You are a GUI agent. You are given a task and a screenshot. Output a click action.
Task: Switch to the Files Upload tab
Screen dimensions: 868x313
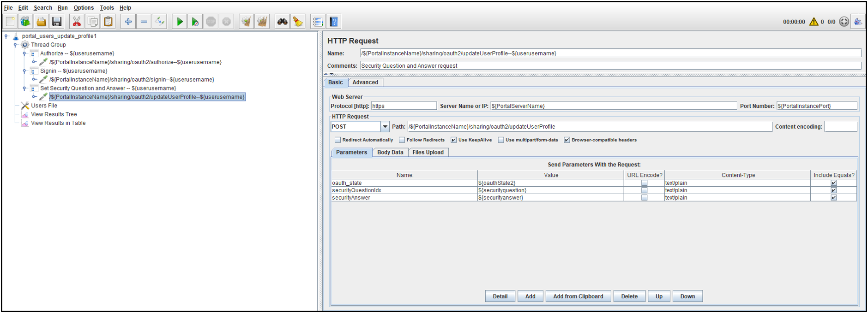(428, 153)
